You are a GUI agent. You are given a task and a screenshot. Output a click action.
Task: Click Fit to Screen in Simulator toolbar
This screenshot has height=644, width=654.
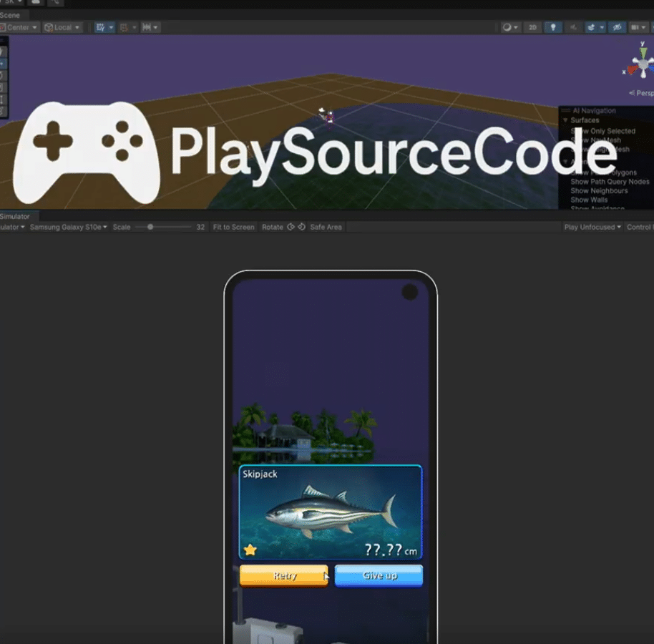click(x=233, y=227)
